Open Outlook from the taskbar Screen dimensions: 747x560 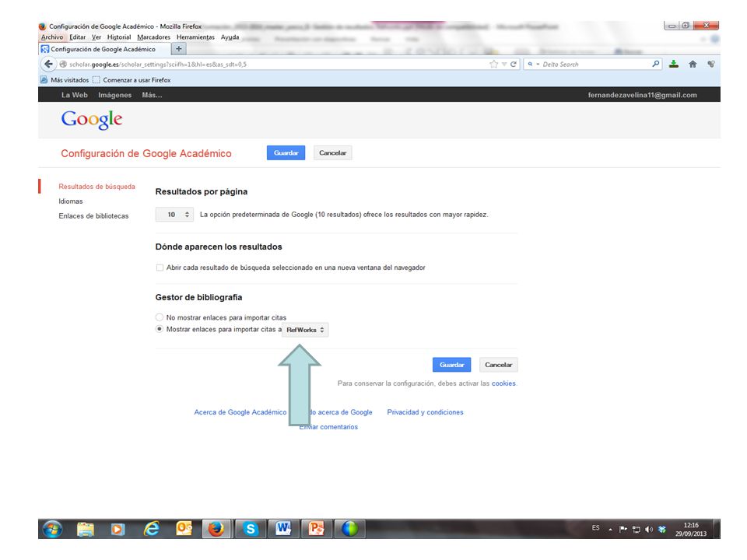(184, 529)
